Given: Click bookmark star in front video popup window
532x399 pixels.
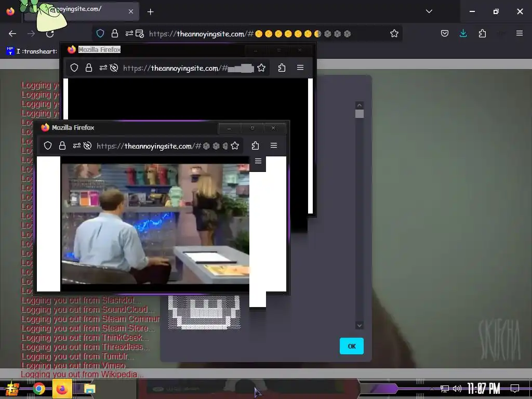Looking at the screenshot, I should tap(235, 145).
